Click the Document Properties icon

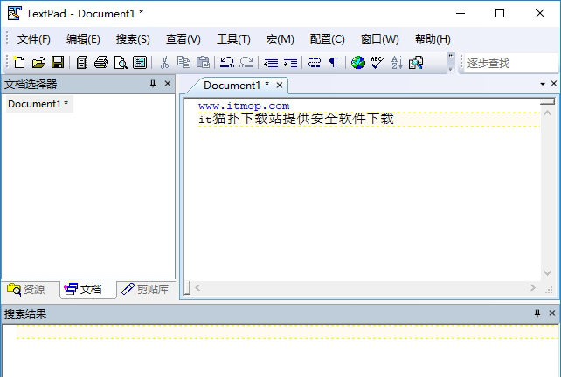[140, 63]
